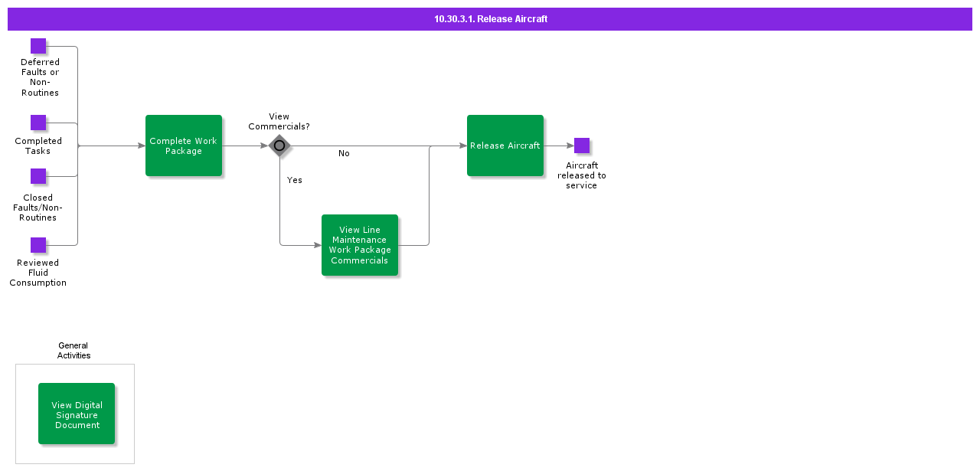Image resolution: width=980 pixels, height=471 pixels.
Task: Select the General Activities group label
Action: [x=73, y=351]
